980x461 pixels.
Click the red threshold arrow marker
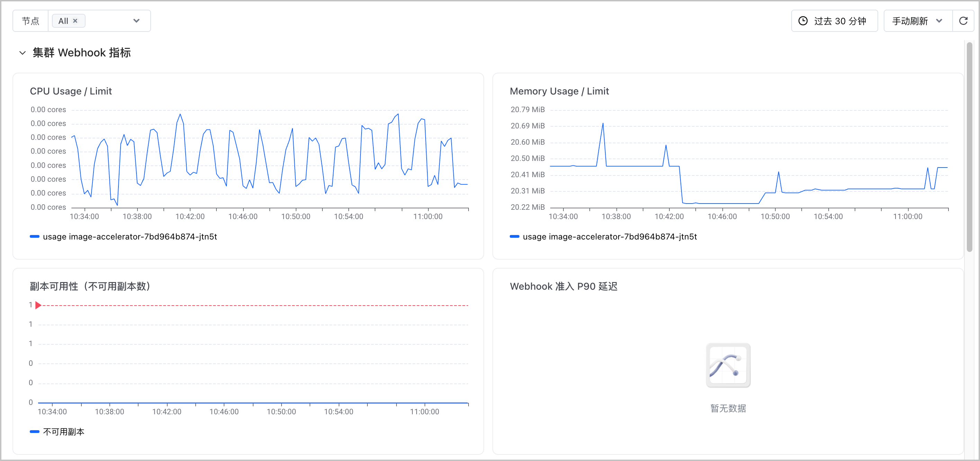pos(38,305)
